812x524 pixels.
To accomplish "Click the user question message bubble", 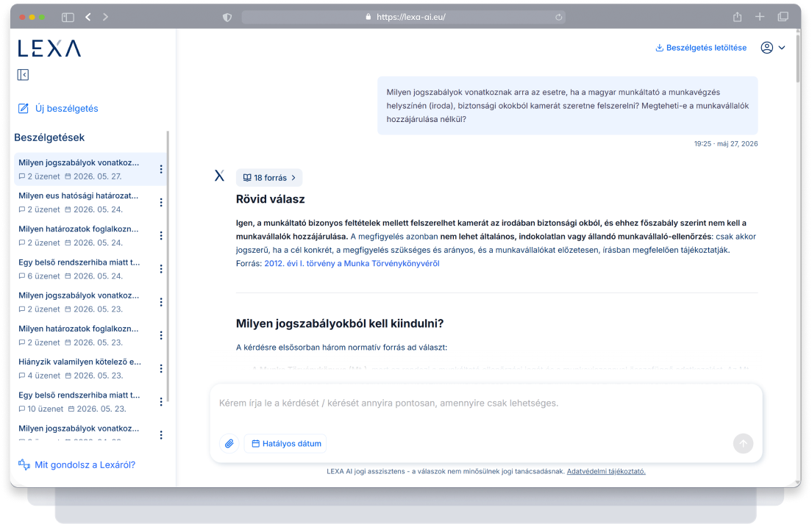I will pos(568,106).
